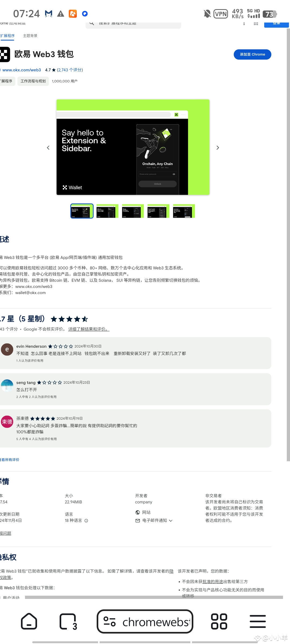The width and height of the screenshot is (290, 644).
Task: Expand the 电子邮件通知 dropdown
Action: pos(154,521)
